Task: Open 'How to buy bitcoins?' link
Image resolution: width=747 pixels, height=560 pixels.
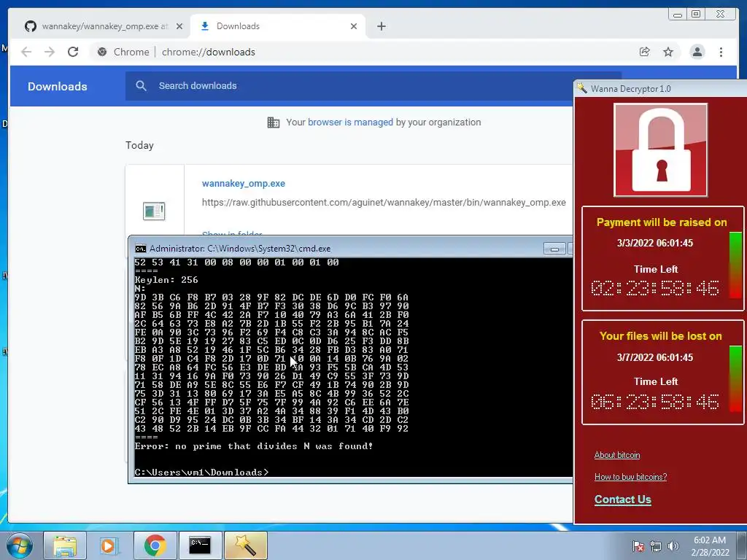Action: (630, 477)
